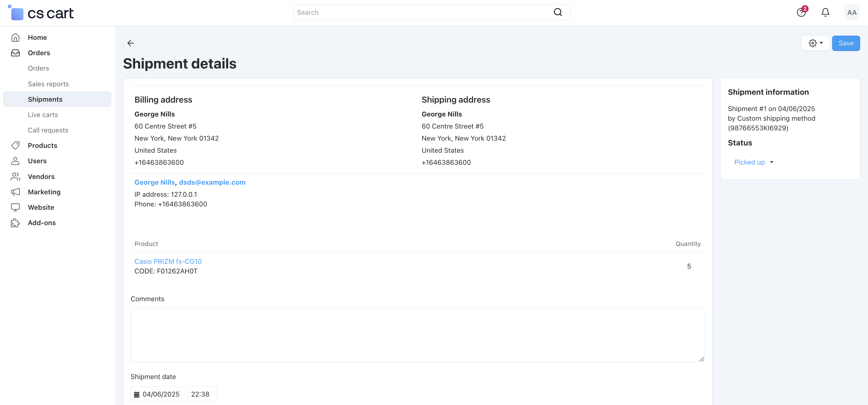
Task: Click the shipment time field 22:38
Action: point(202,394)
